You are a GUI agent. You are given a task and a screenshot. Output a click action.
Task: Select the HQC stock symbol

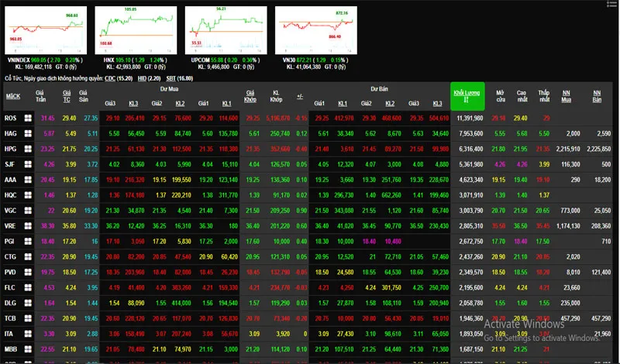tap(10, 195)
